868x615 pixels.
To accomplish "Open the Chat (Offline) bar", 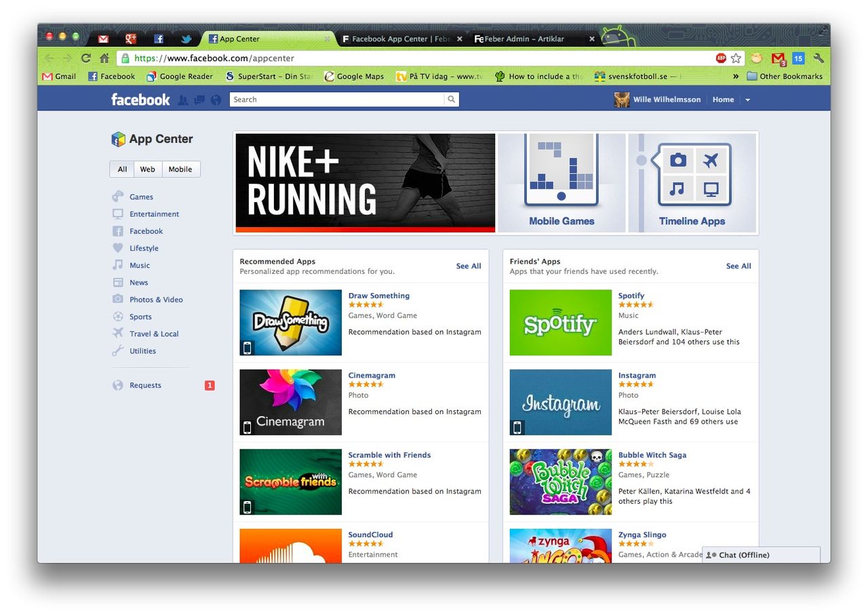I will coord(761,555).
